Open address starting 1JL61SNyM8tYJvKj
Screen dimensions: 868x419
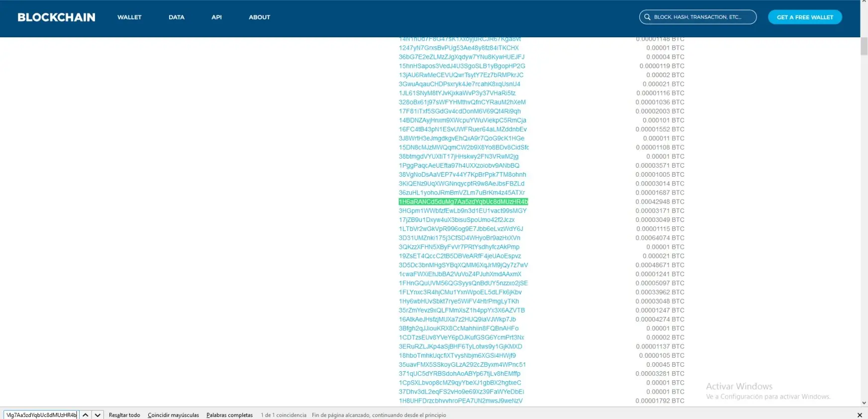tap(457, 93)
